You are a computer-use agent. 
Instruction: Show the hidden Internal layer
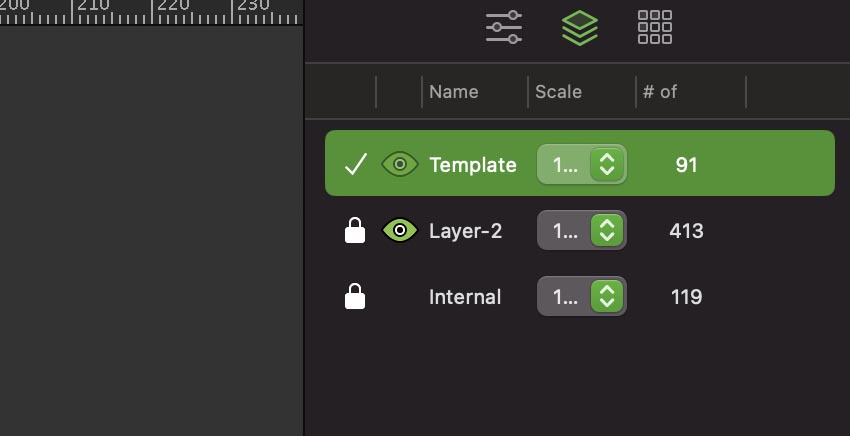coord(400,297)
